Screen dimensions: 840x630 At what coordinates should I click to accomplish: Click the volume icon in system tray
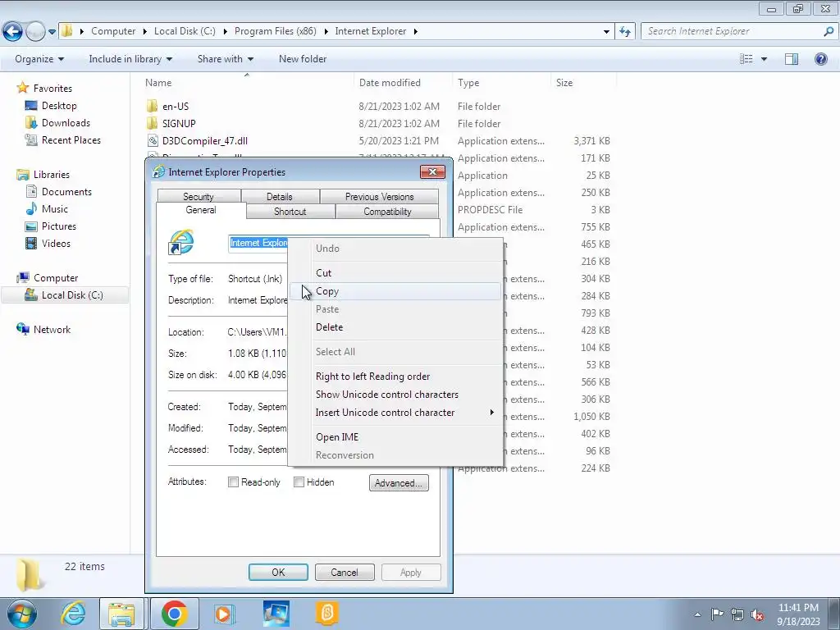point(757,615)
